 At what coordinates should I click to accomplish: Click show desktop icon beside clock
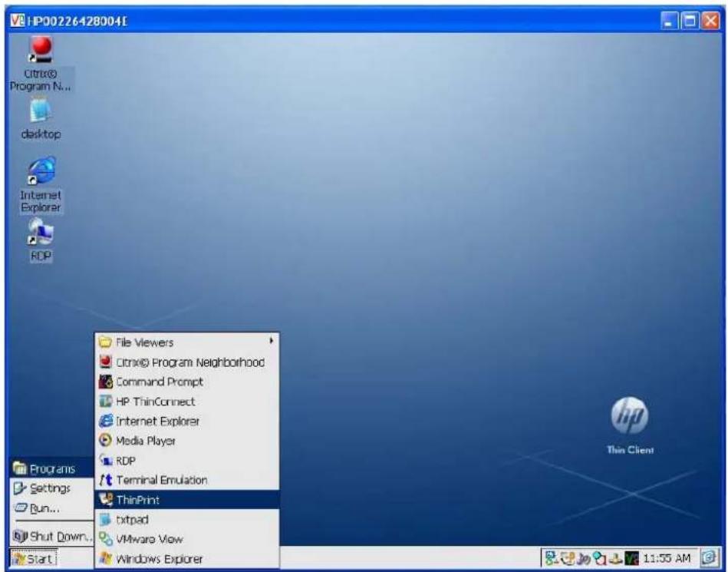pyautogui.click(x=709, y=557)
